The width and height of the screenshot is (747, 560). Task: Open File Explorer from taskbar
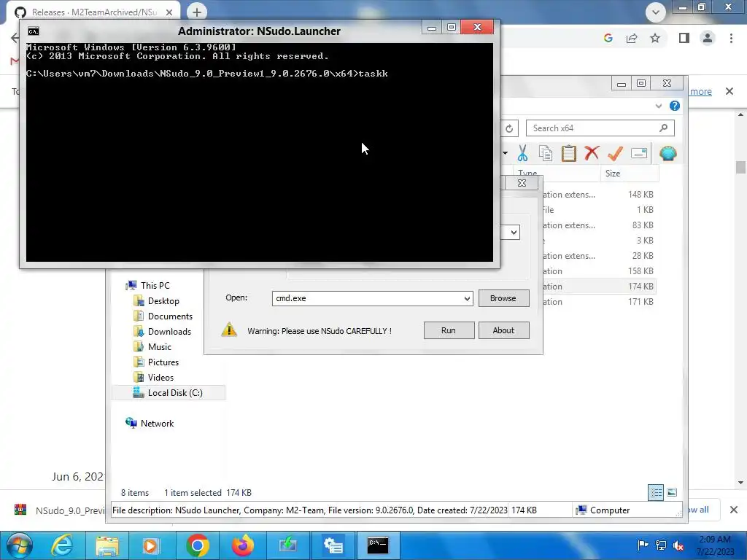(x=107, y=545)
